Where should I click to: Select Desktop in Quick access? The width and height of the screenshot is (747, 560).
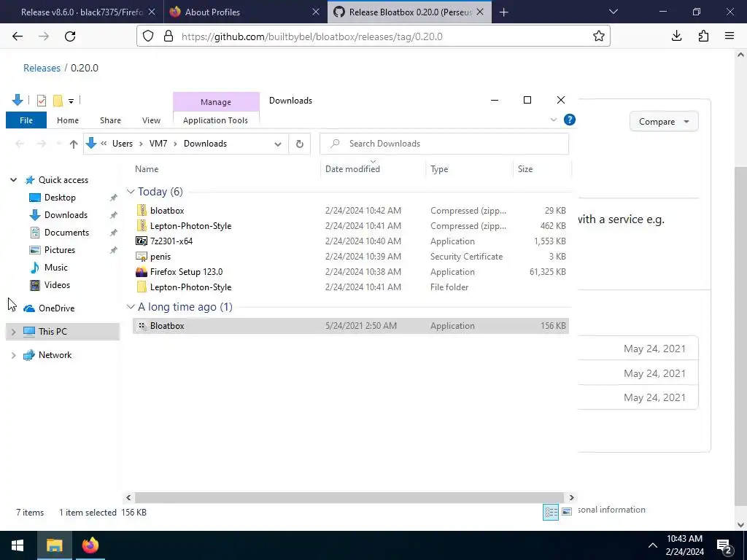(60, 198)
